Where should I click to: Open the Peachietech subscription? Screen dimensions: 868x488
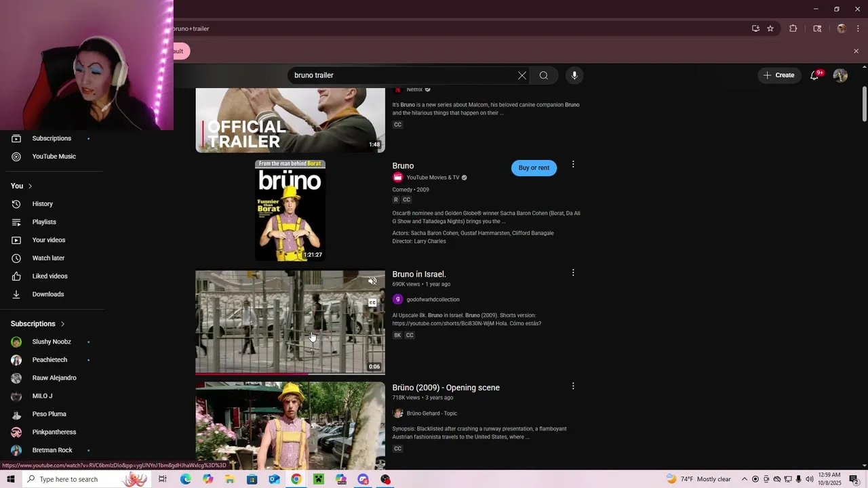coord(50,360)
